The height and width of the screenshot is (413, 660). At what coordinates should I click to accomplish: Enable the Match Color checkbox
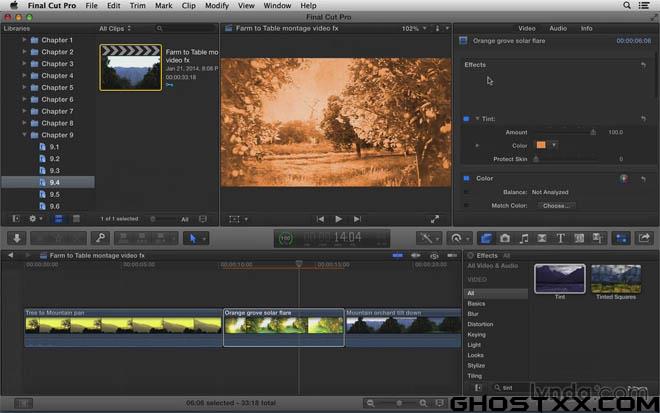point(466,205)
